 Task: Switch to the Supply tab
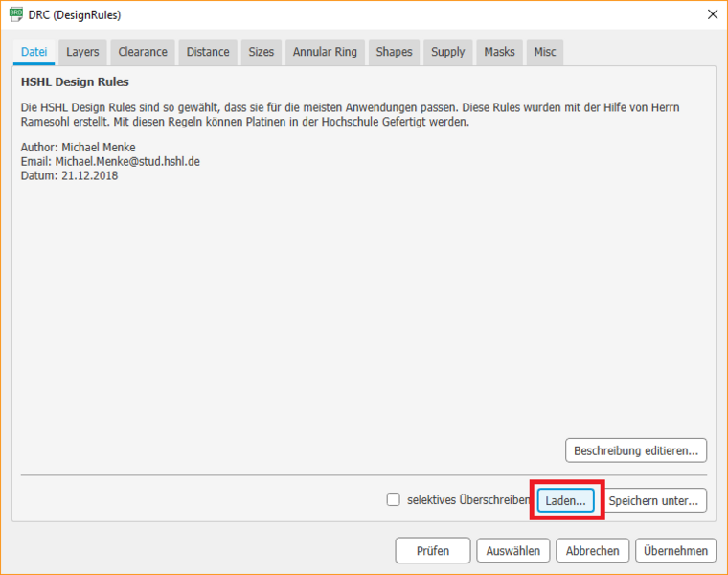coord(447,52)
